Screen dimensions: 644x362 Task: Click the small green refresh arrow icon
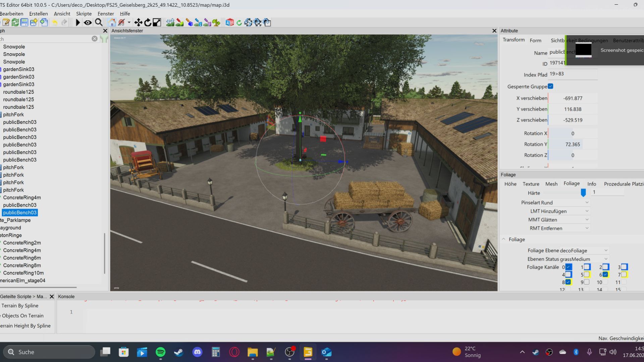click(x=239, y=23)
